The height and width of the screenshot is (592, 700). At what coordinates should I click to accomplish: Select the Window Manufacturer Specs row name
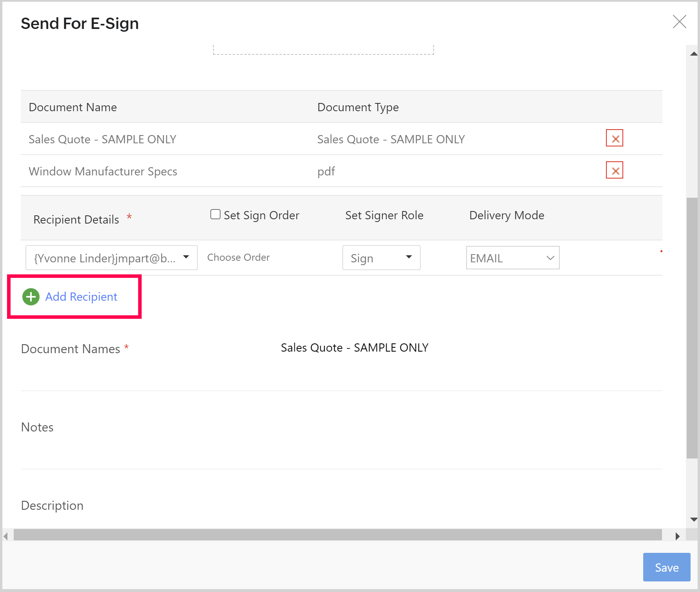pyautogui.click(x=103, y=171)
